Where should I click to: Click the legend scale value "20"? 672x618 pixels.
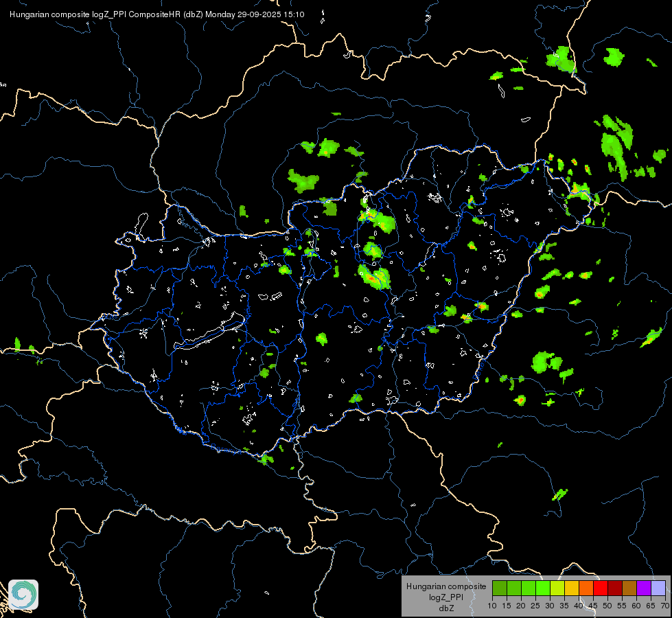click(x=521, y=606)
